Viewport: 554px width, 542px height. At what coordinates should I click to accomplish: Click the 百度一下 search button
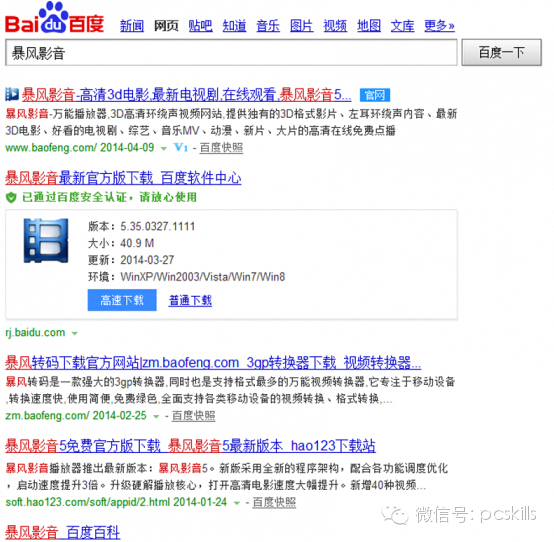501,53
